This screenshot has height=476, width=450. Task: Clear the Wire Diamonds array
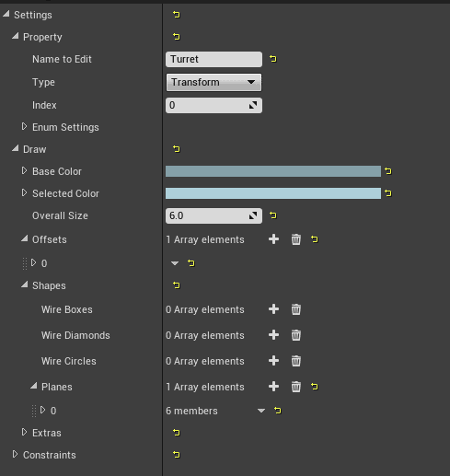[295, 335]
